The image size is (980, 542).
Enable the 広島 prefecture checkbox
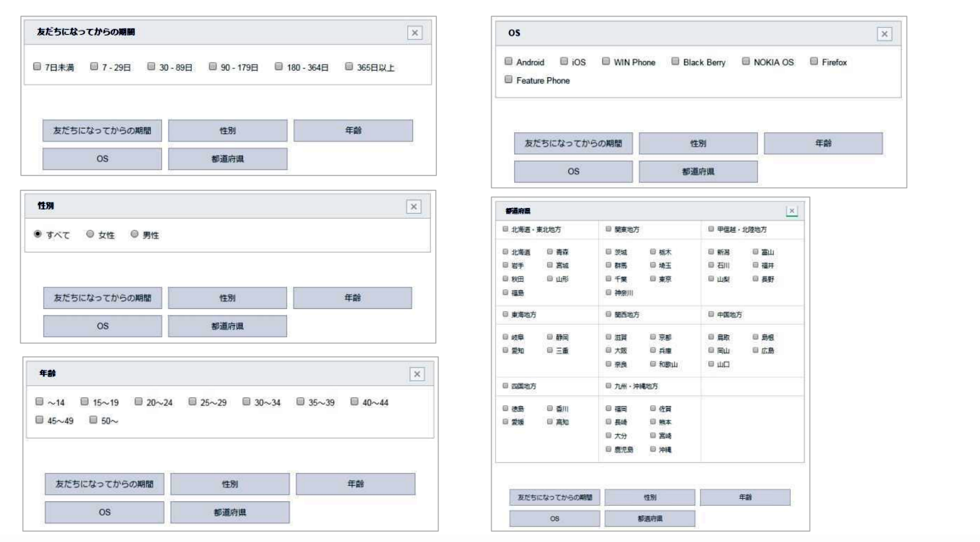point(755,349)
